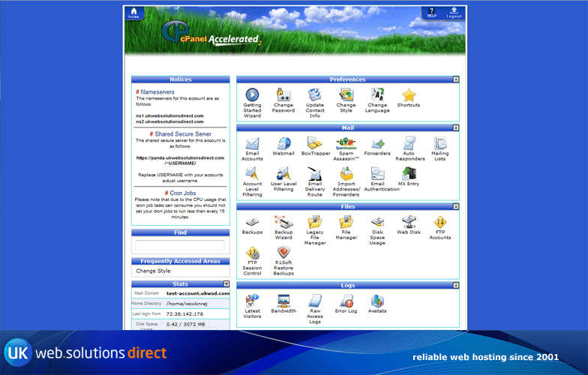Collapse the Files section panel
The width and height of the screenshot is (588, 375).
455,206
